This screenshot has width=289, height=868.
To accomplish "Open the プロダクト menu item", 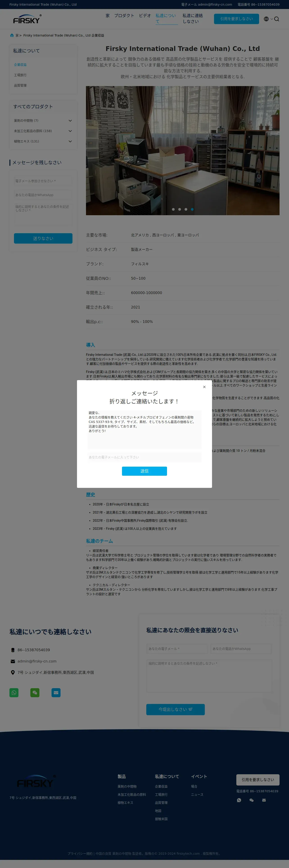I will point(124,16).
